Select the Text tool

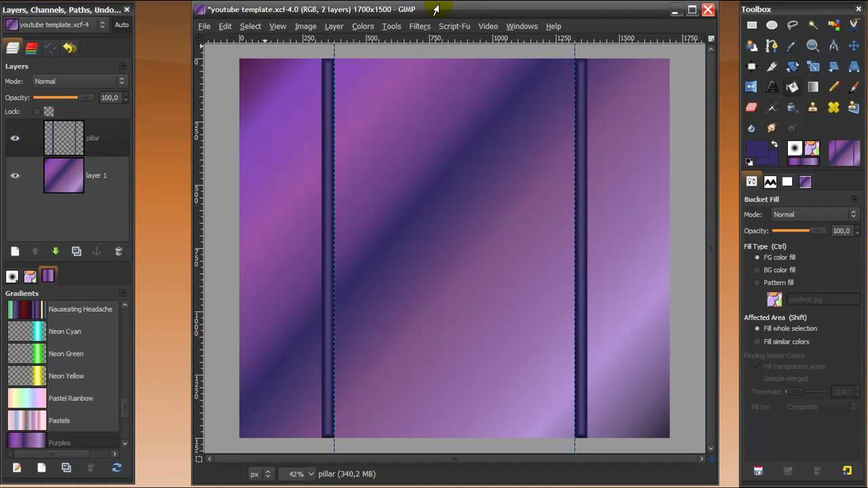(x=772, y=87)
